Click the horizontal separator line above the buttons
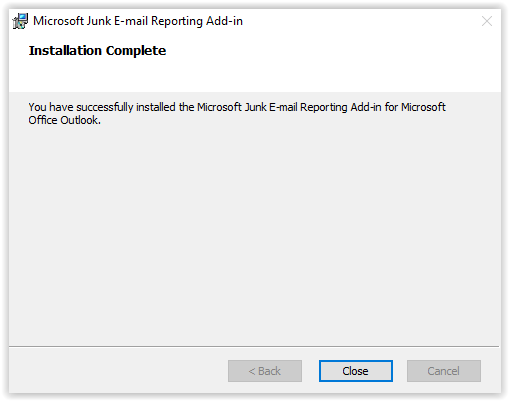This screenshot has width=509, height=401. (x=254, y=346)
